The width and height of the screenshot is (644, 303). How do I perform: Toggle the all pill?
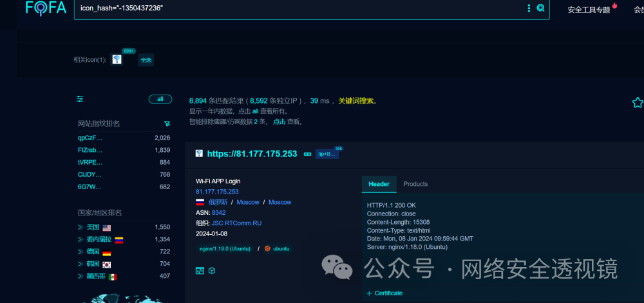[x=160, y=99]
